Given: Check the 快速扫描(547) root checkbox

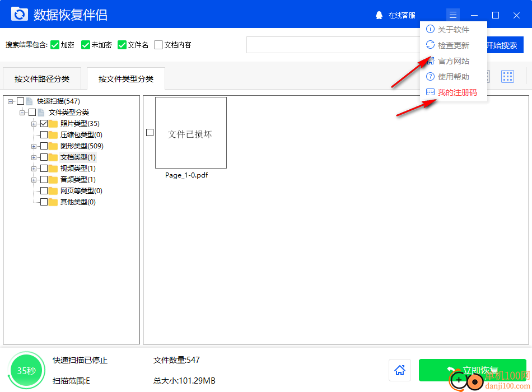Looking at the screenshot, I should 21,101.
